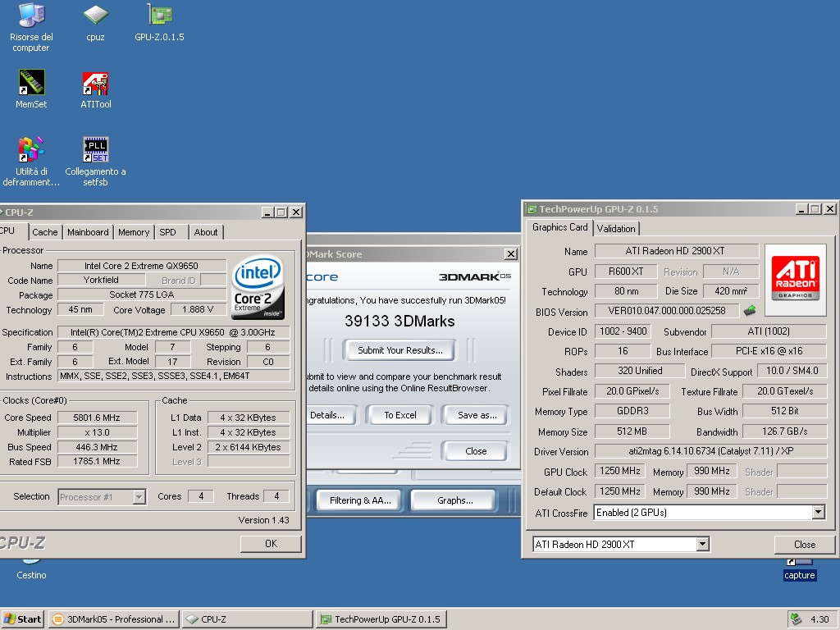Switch to 3DMark05 Professional taskbar button
This screenshot has width=840, height=630.
click(x=113, y=619)
